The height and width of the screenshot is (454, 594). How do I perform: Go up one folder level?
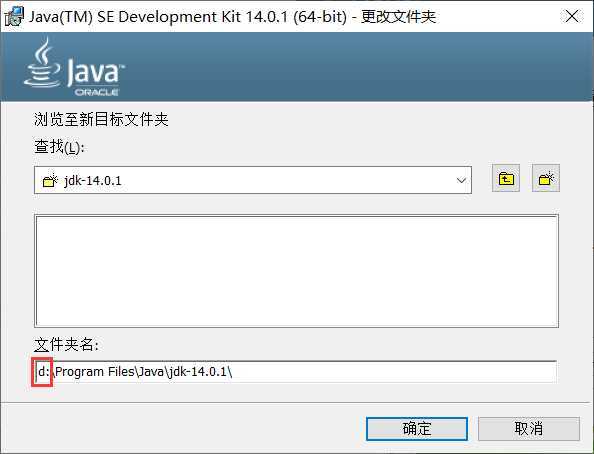(506, 178)
